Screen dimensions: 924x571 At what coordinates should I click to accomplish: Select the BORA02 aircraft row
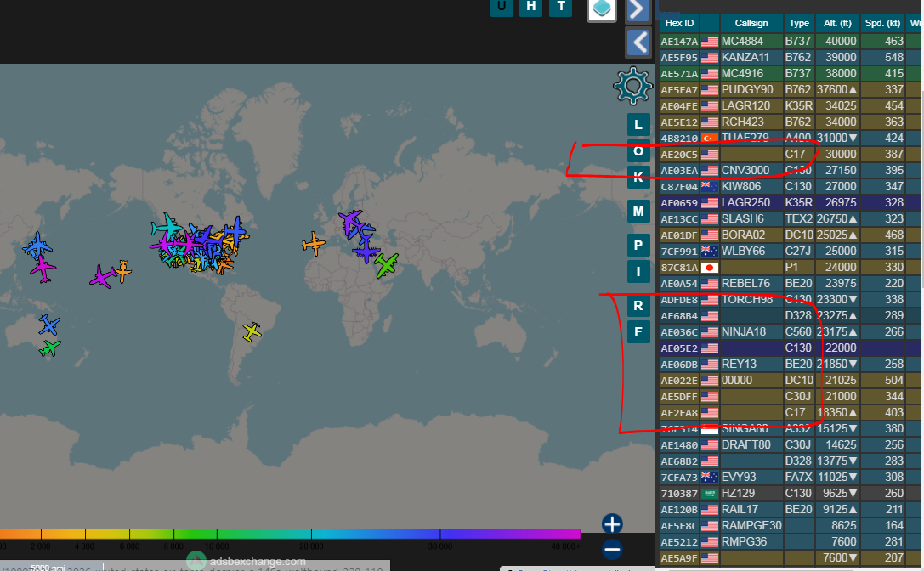(x=790, y=235)
